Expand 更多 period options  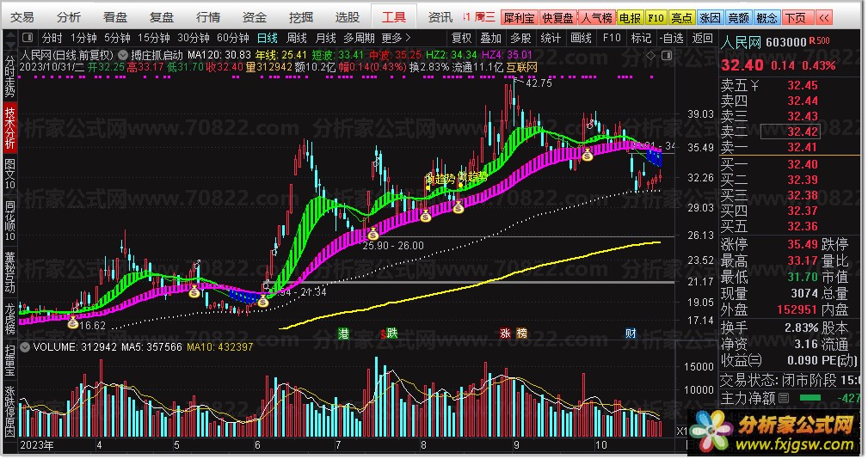click(x=397, y=38)
